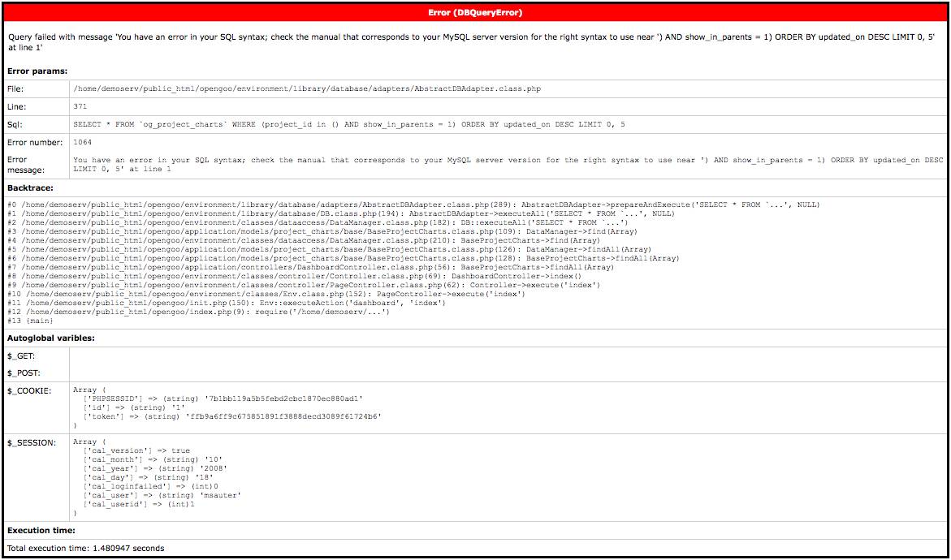Image resolution: width=951 pixels, height=560 pixels.
Task: Click the total execution time 1.480947 seconds text
Action: 85,549
